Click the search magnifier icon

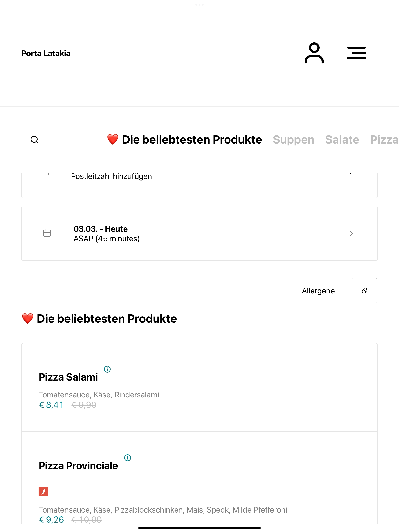coord(34,139)
